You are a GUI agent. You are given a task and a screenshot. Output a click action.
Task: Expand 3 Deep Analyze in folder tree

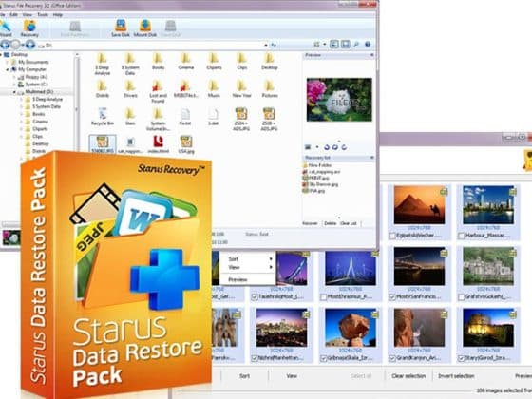point(21,100)
